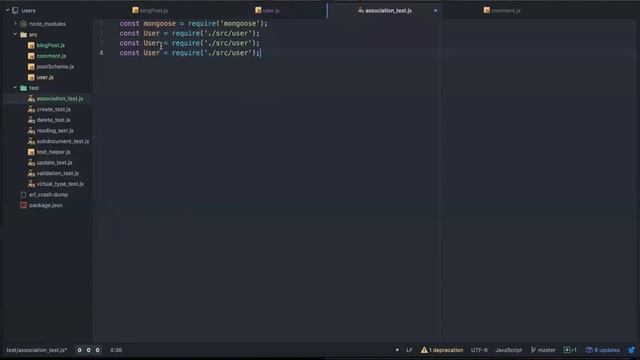The width and height of the screenshot is (640, 360).
Task: Click the cursor position 4:36 indicator
Action: [x=116, y=350]
